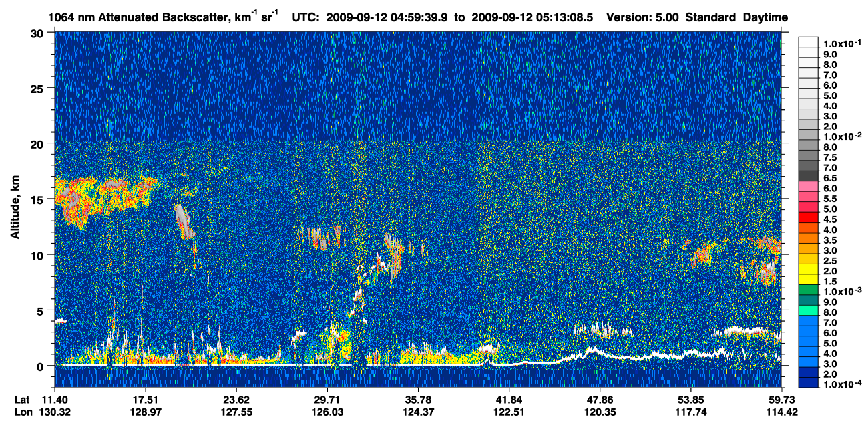This screenshot has height=445, width=868.
Task: Click the colorbar label '5.5'
Action: 830,199
